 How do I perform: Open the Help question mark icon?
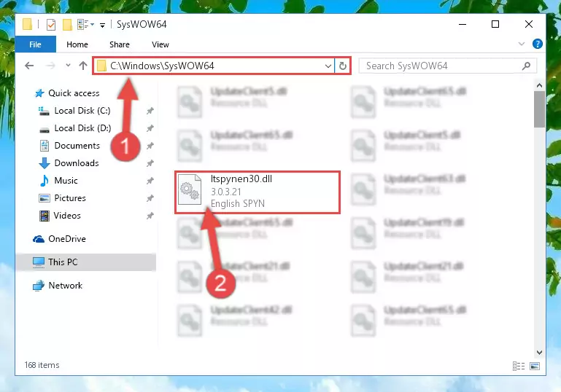[537, 44]
